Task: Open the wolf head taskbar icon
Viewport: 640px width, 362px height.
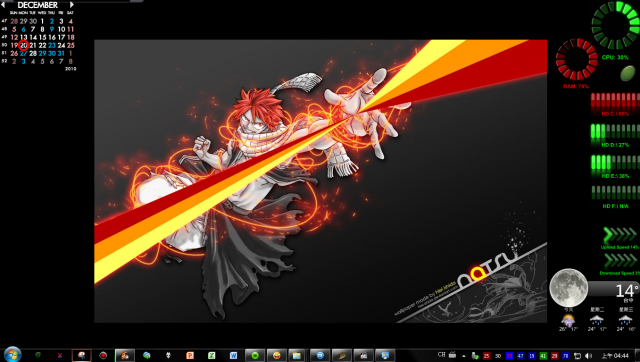Action: pyautogui.click(x=168, y=355)
